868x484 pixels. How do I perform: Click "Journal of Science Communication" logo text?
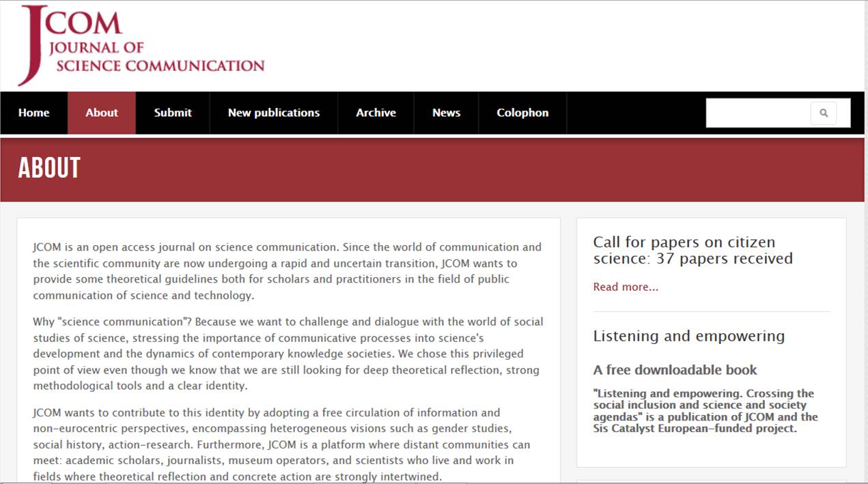click(x=156, y=57)
